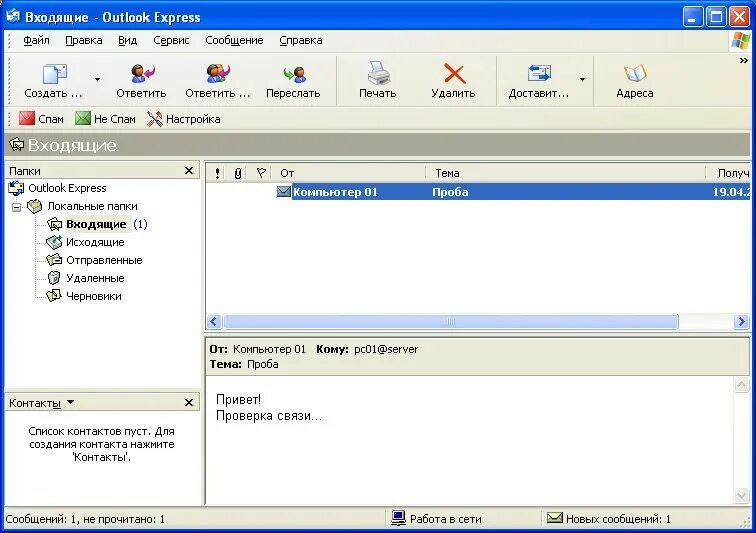Click the horizontal scrollbar thumb of message list
This screenshot has width=756, height=533.
tap(451, 321)
